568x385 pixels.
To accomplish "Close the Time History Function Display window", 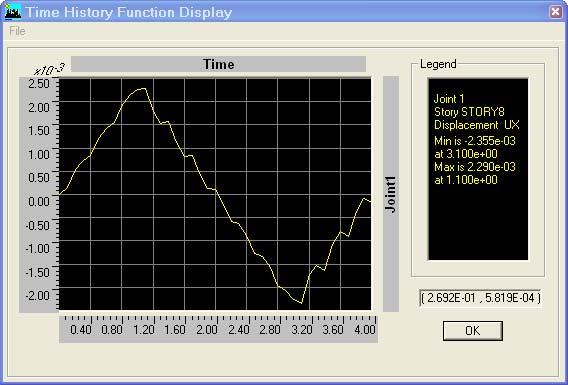I will tap(555, 12).
